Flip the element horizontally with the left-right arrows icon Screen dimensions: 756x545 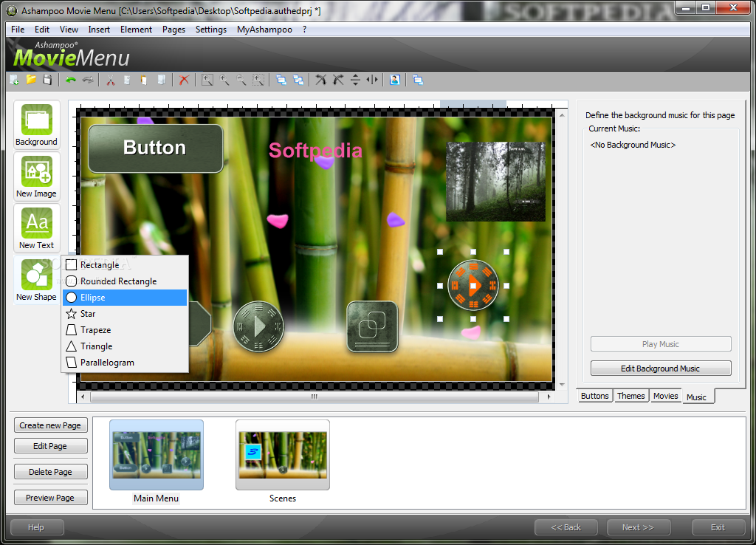pos(372,80)
